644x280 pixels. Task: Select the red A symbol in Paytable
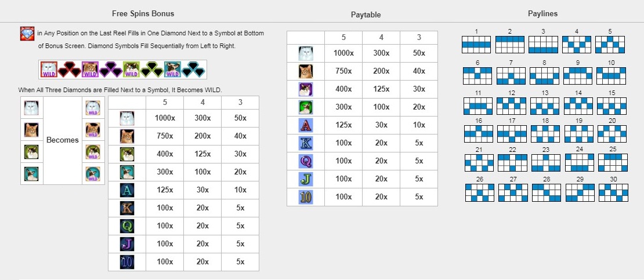point(305,125)
